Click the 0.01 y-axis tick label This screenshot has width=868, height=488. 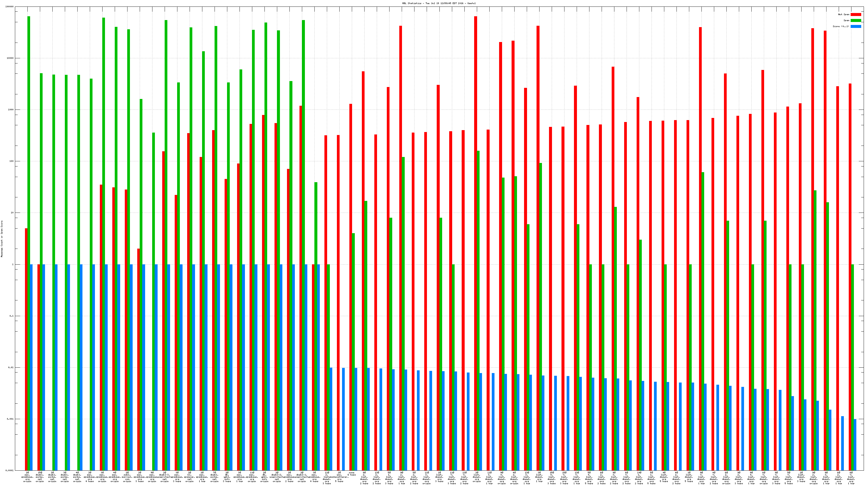click(11, 367)
